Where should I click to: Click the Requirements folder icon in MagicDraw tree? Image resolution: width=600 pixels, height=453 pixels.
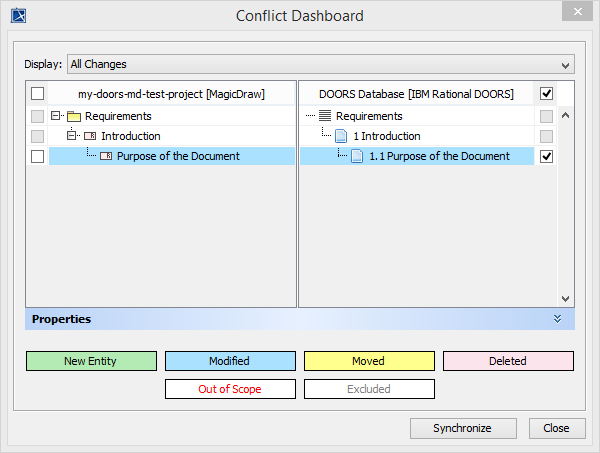[73, 116]
